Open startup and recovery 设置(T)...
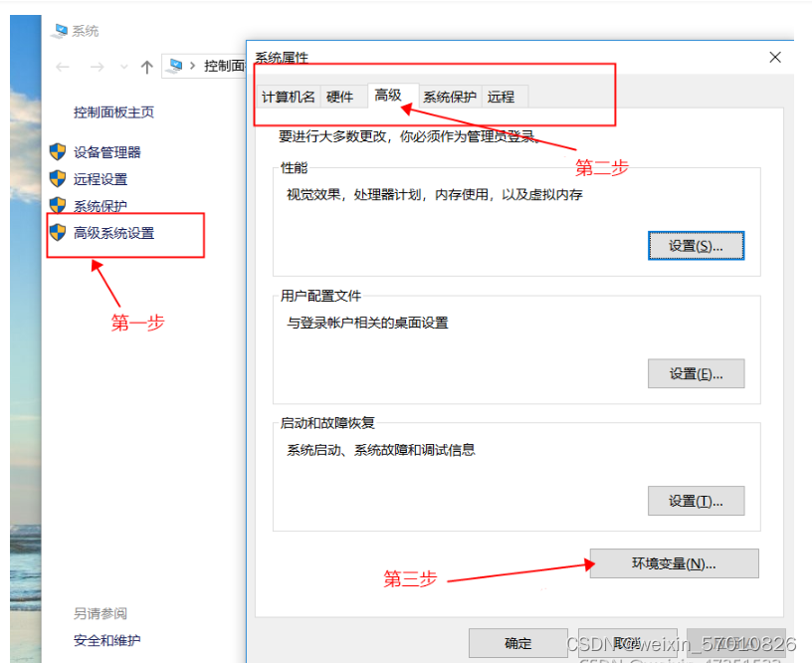Image resolution: width=812 pixels, height=663 pixels. click(x=696, y=501)
